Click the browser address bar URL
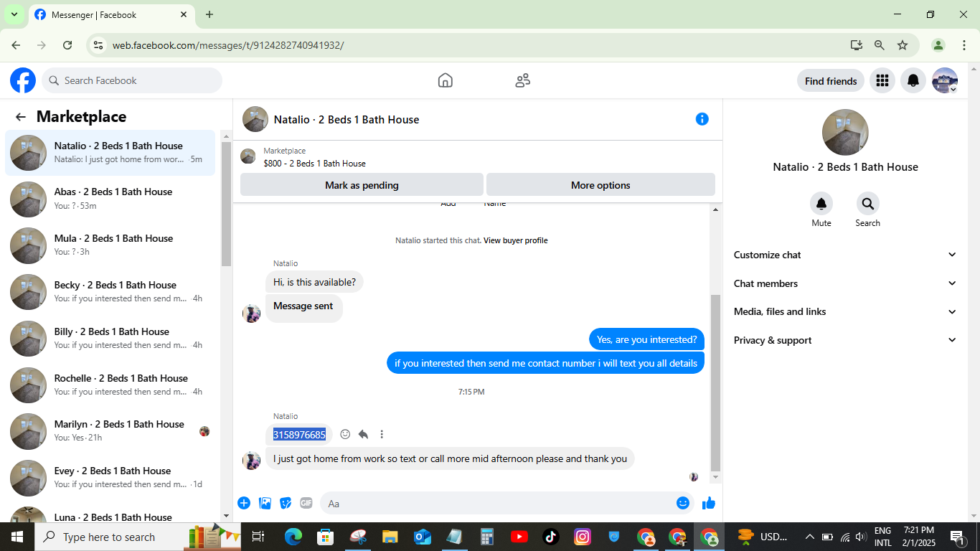The width and height of the screenshot is (980, 551). pos(228,45)
